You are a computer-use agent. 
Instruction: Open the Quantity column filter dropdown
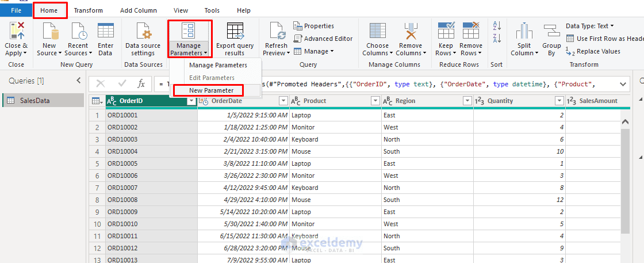point(559,101)
